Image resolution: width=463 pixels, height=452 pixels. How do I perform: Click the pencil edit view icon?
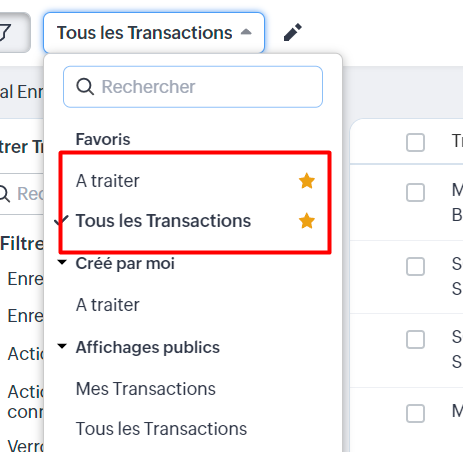(293, 32)
